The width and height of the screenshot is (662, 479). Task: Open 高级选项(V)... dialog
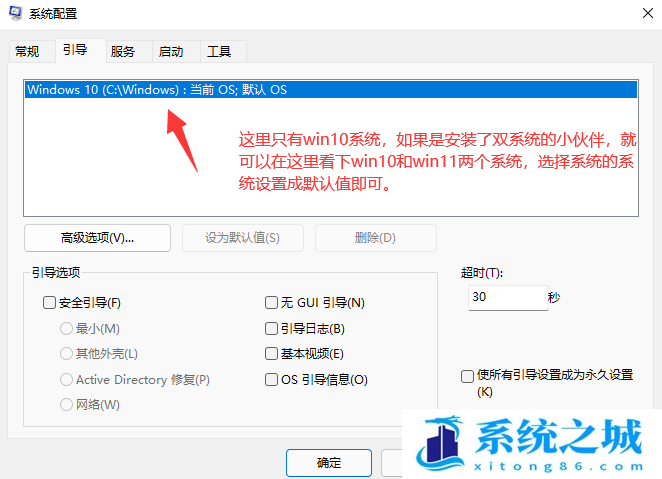tap(98, 238)
